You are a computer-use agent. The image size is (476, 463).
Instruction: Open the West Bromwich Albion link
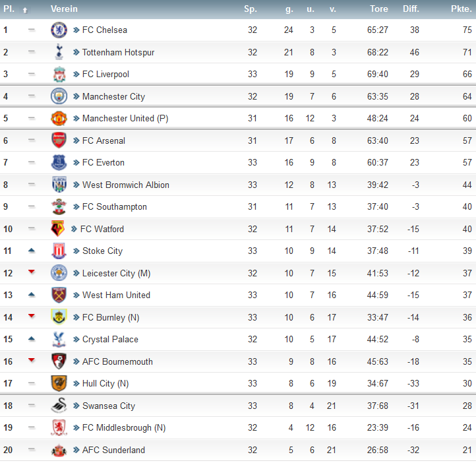(126, 185)
